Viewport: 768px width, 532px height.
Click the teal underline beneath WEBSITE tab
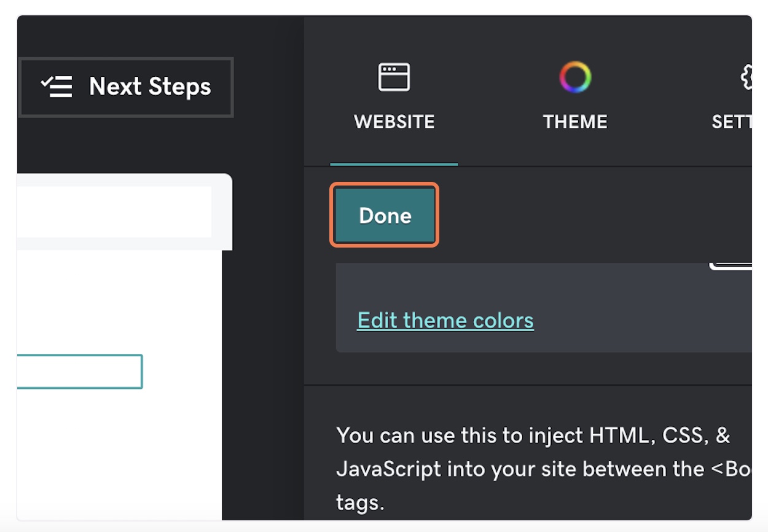394,164
